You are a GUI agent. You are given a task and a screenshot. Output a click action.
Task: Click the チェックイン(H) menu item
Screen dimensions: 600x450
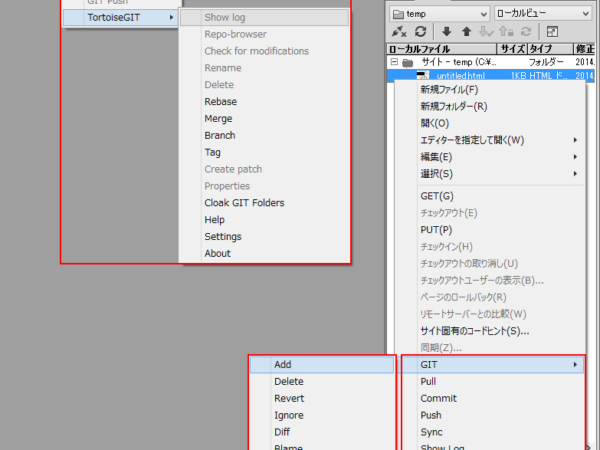pos(447,247)
